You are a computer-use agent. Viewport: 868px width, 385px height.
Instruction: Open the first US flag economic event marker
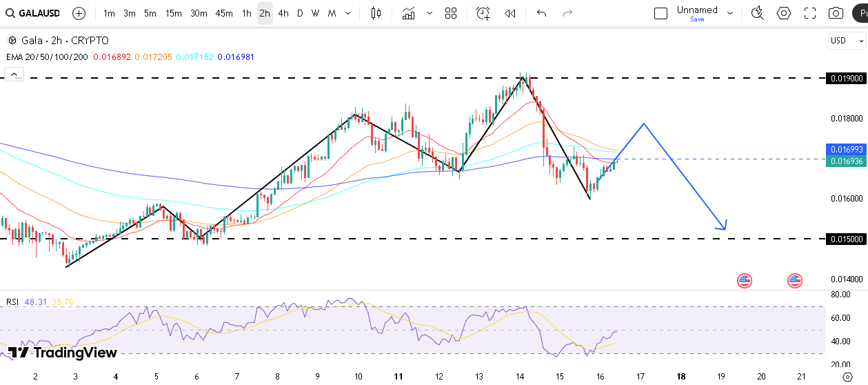coord(745,280)
